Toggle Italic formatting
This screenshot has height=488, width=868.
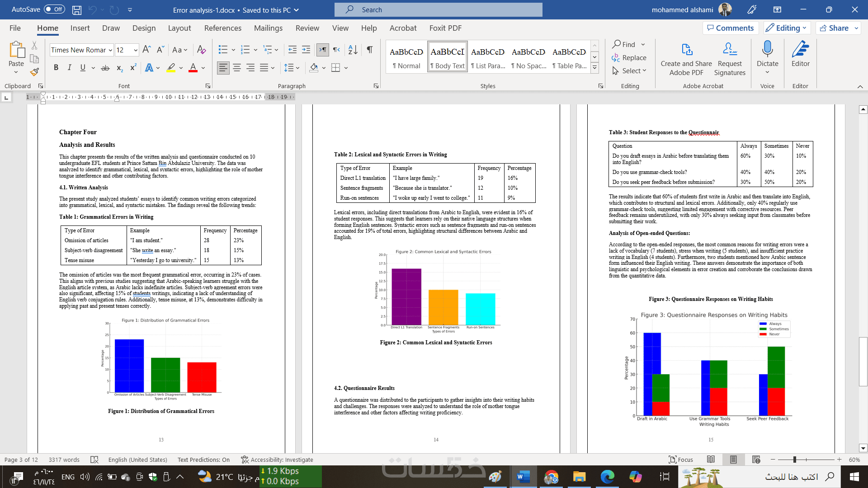click(x=69, y=68)
